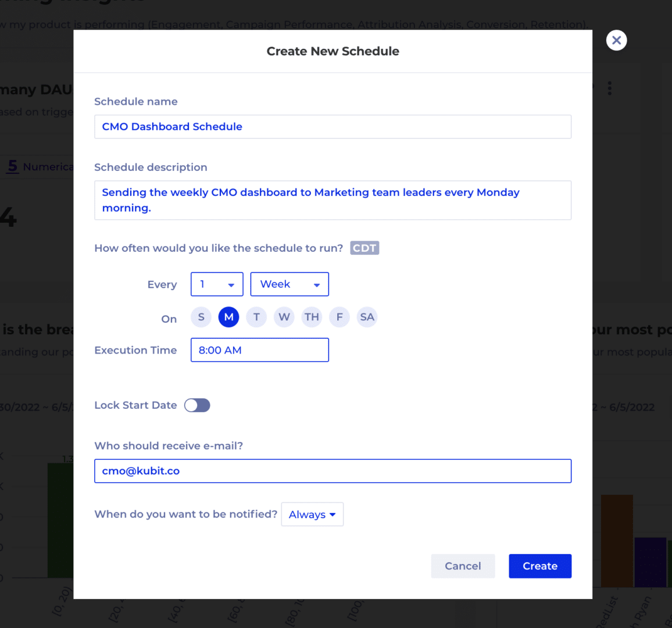Select Sunday (S) in the day picker

pos(201,317)
